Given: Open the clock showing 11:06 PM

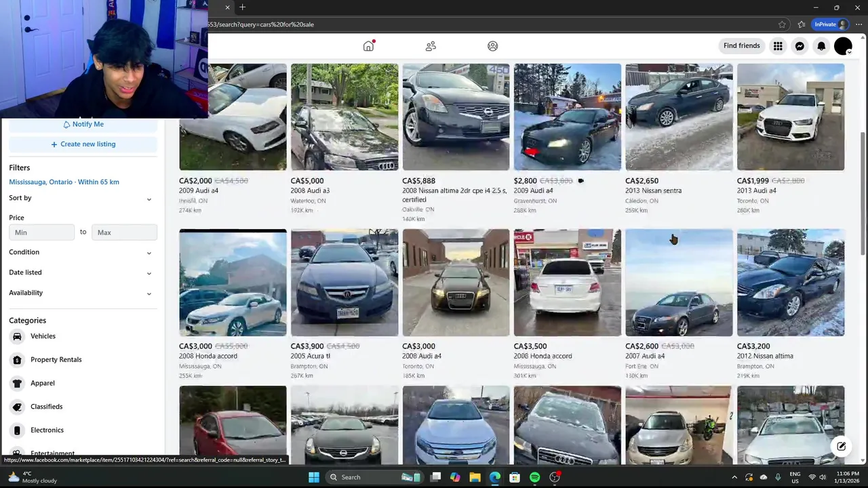Looking at the screenshot, I should (846, 477).
